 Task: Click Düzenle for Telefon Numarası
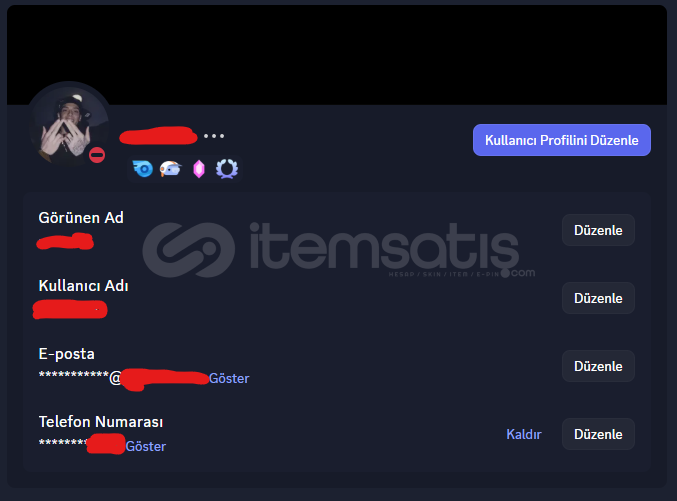pyautogui.click(x=598, y=434)
